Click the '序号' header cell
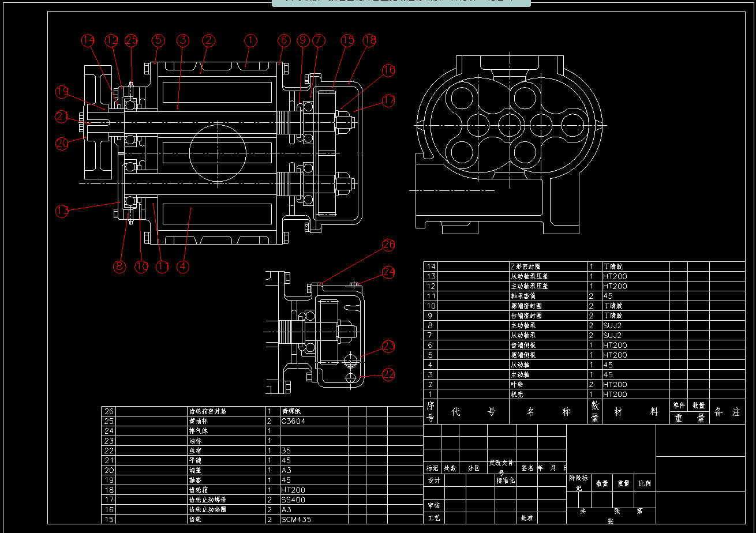The width and height of the screenshot is (756, 533). 431,412
